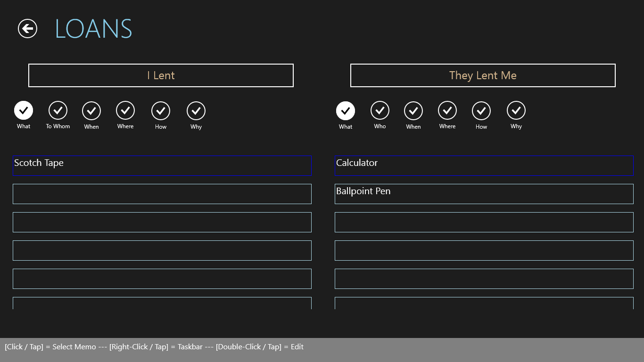Image resolution: width=644 pixels, height=362 pixels.
Task: Select the What filter under I Lent
Action: [24, 111]
